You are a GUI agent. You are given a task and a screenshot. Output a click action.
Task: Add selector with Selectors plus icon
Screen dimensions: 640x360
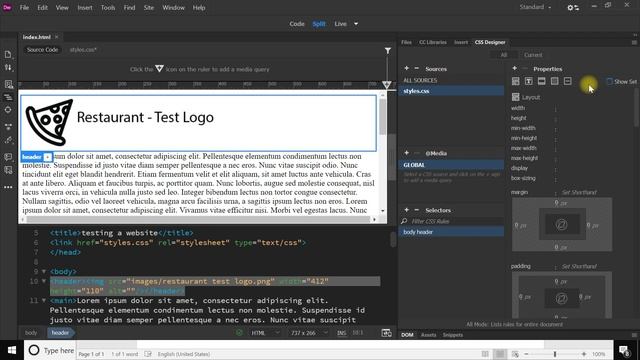[407, 210]
